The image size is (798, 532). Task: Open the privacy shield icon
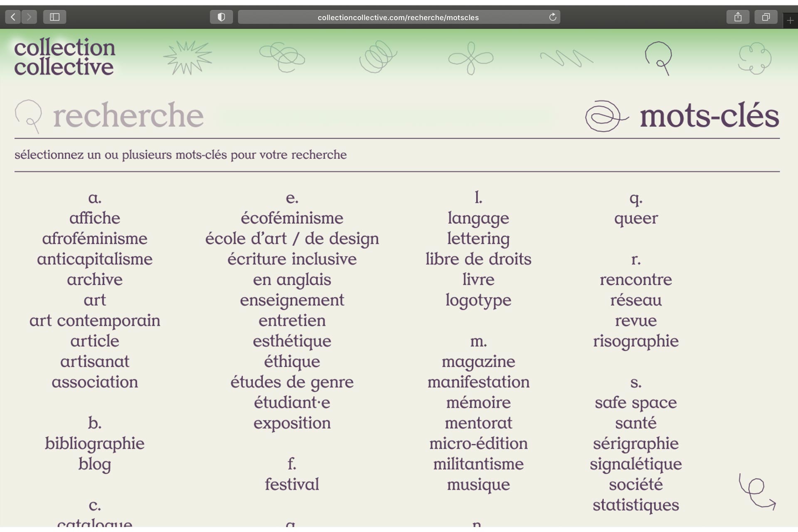tap(222, 17)
